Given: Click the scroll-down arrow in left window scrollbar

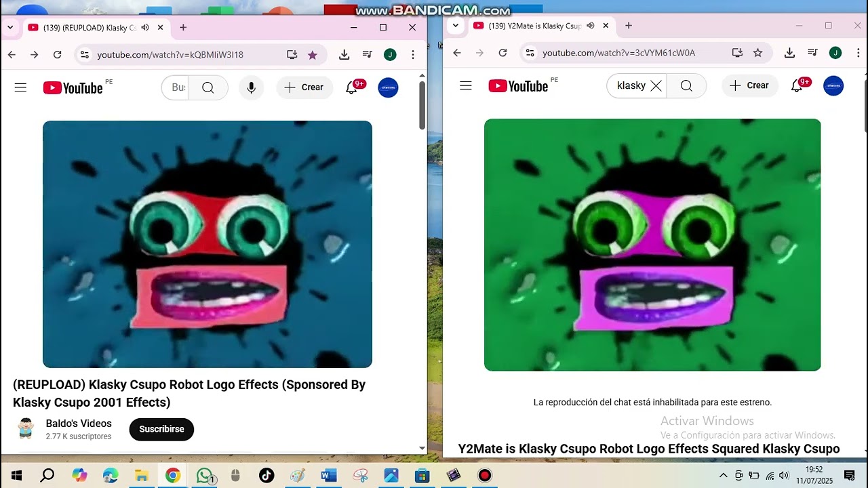Looking at the screenshot, I should point(422,448).
